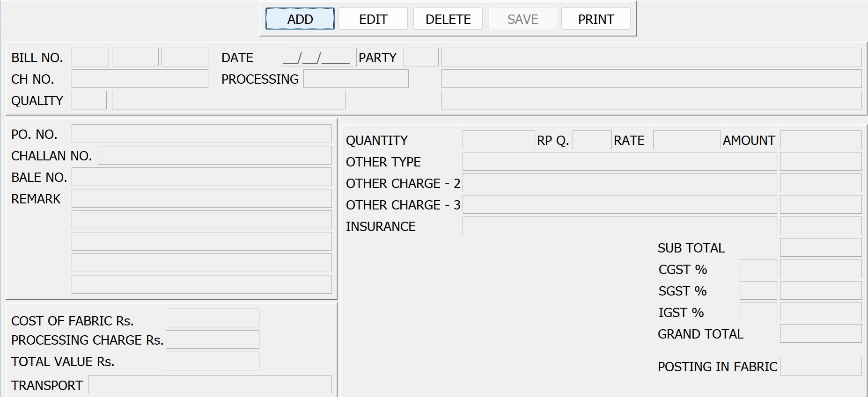The width and height of the screenshot is (868, 397).
Task: Select the RP Q. field
Action: (592, 140)
